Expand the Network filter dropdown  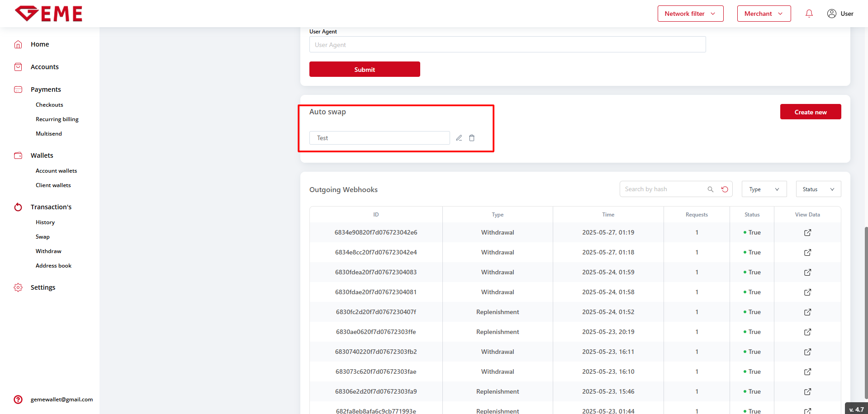pyautogui.click(x=690, y=14)
